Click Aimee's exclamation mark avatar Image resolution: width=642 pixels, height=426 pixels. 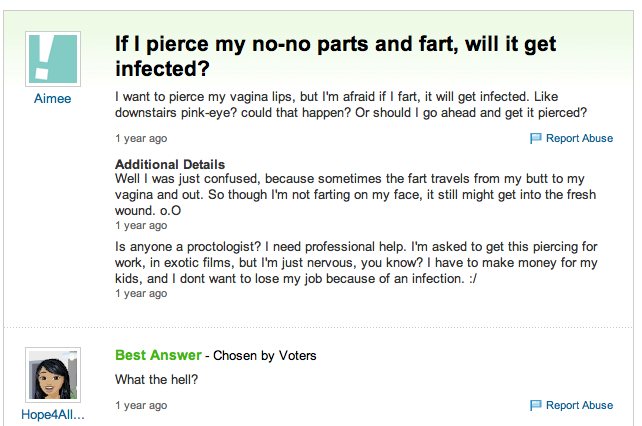52,60
